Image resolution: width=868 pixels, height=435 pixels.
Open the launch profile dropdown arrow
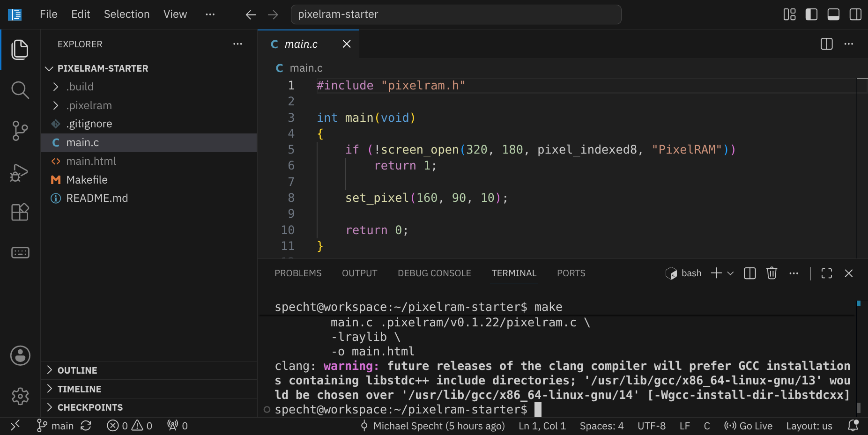(730, 273)
